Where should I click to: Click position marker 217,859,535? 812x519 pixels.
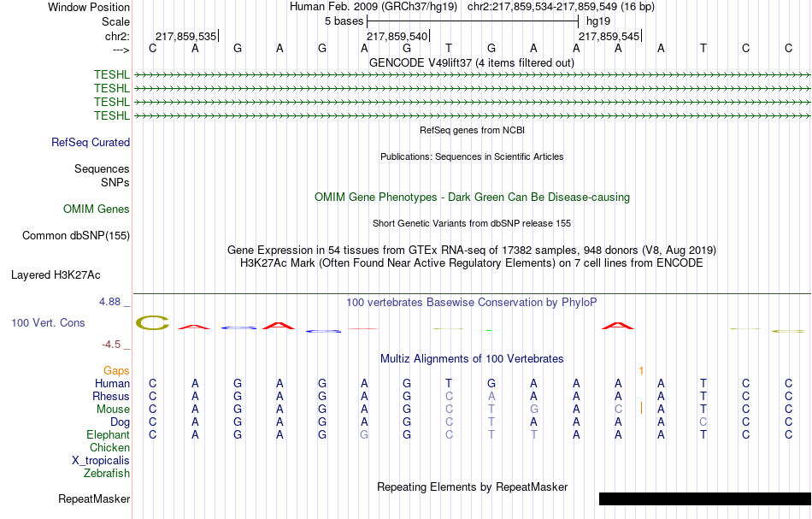(186, 36)
